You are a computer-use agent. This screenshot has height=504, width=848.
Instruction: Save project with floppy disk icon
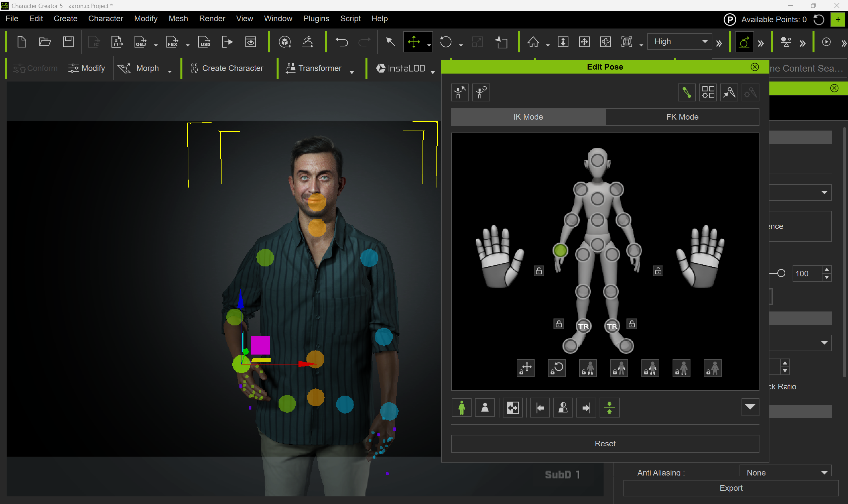point(68,42)
